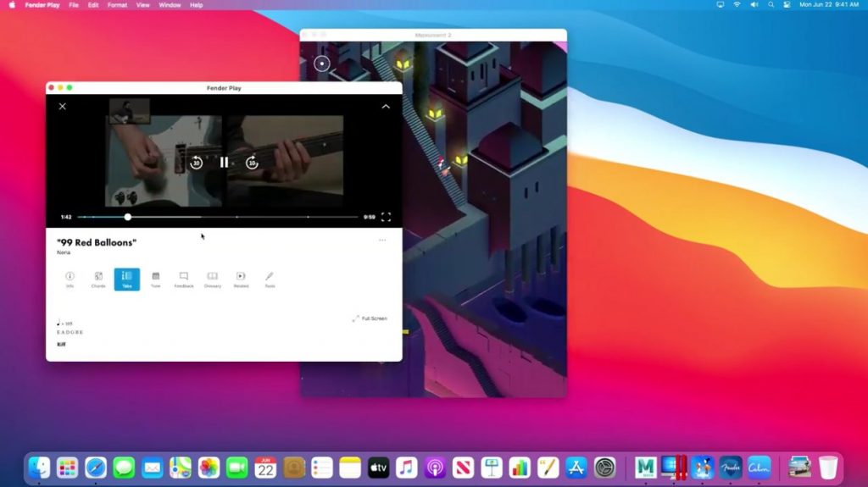This screenshot has height=487, width=868.
Task: Open the View menu
Action: (142, 5)
